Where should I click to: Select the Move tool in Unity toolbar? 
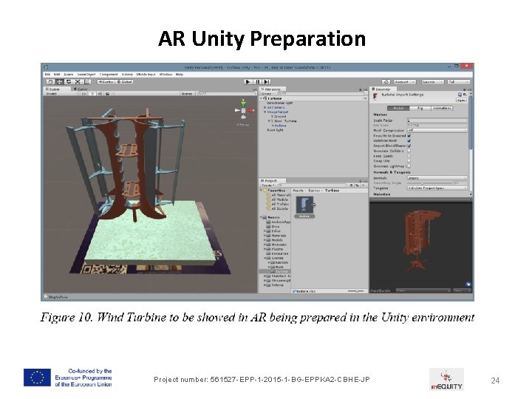[59, 82]
